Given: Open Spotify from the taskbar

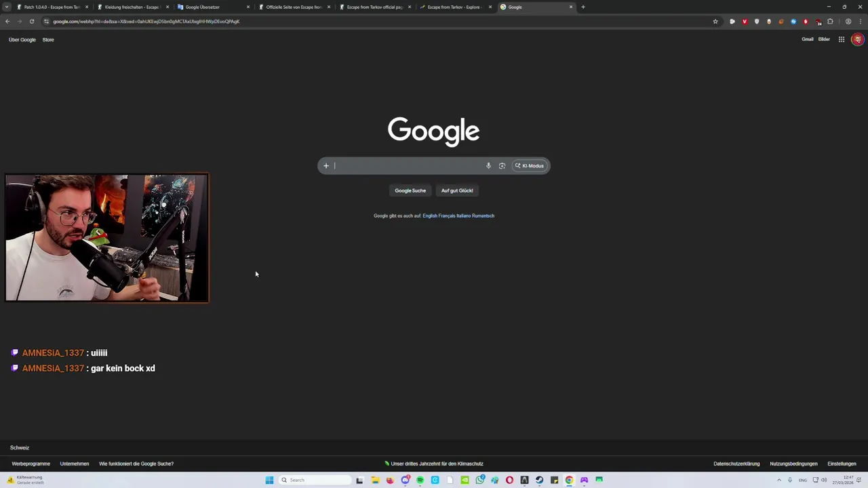Looking at the screenshot, I should coord(420,480).
